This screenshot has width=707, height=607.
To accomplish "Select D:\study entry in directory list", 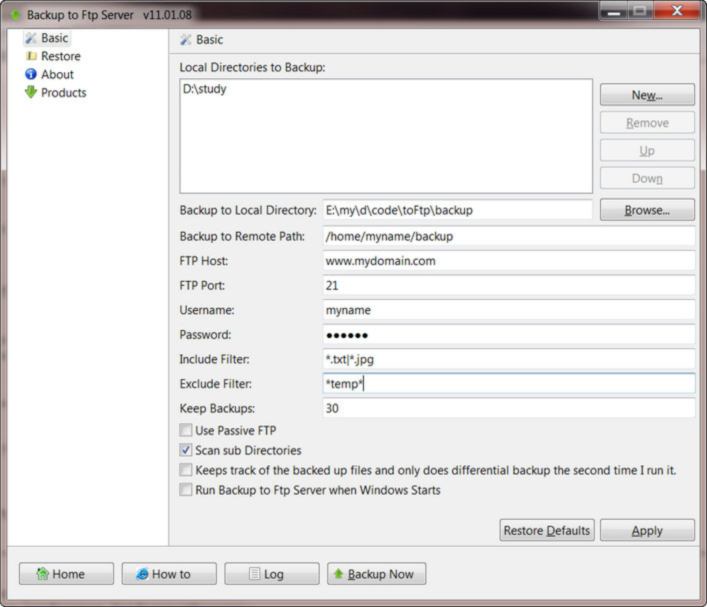I will click(205, 89).
